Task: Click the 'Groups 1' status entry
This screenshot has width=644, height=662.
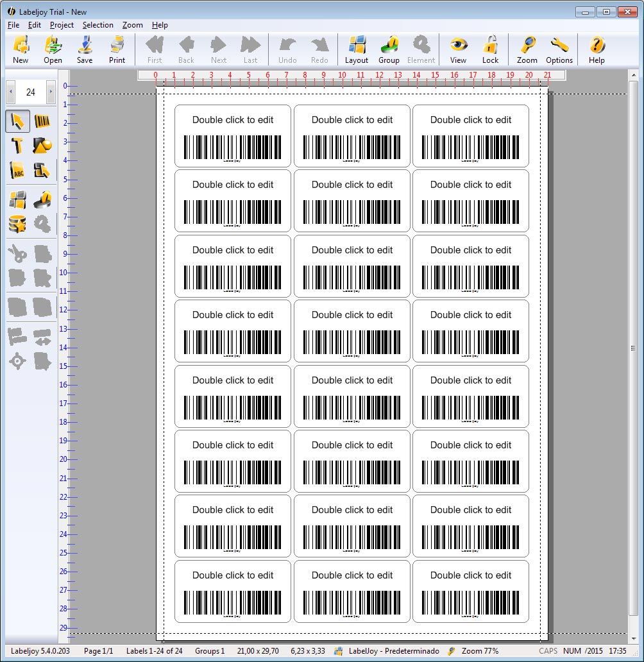Action: [210, 651]
